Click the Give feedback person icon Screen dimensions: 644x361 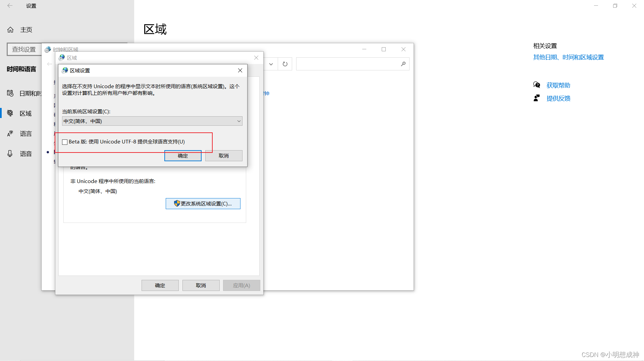[537, 98]
